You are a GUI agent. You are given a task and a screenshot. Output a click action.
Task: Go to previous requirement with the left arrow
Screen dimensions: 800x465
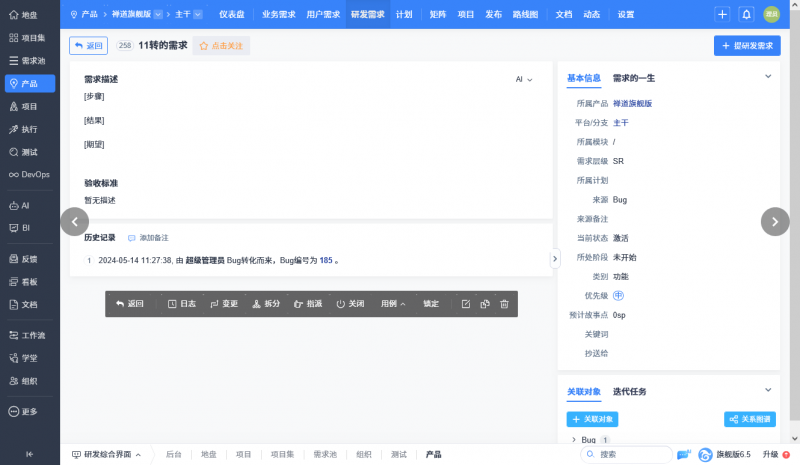tap(75, 222)
